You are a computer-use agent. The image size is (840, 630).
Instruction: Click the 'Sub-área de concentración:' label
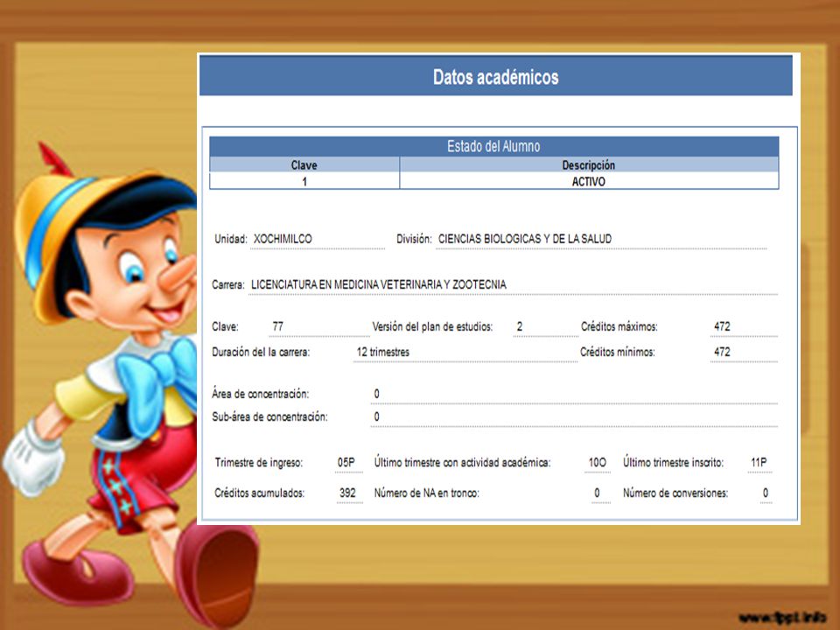click(x=270, y=416)
